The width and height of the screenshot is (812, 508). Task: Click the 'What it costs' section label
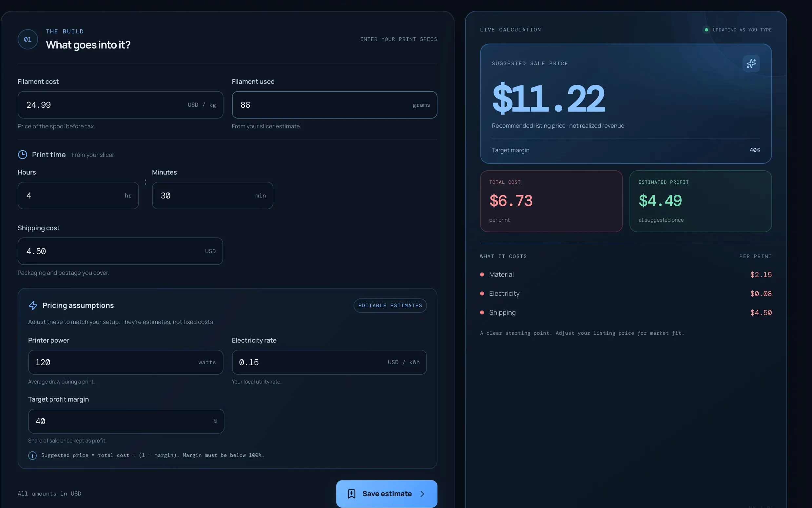click(503, 256)
